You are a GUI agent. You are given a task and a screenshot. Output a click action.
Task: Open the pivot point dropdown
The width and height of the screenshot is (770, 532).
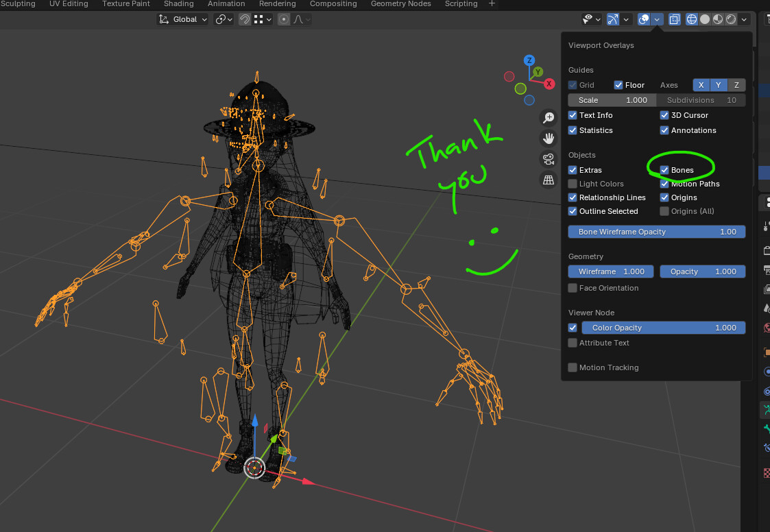[x=224, y=19]
